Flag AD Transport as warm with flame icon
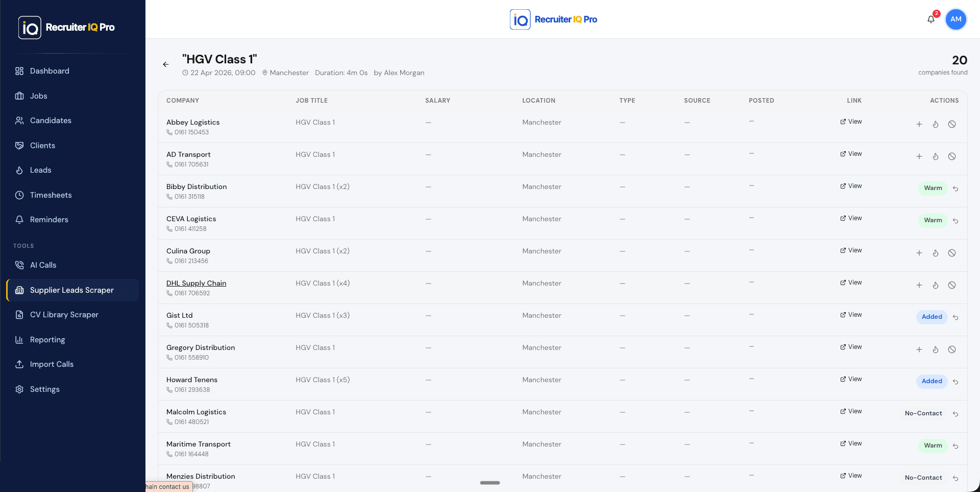The height and width of the screenshot is (492, 980). point(936,156)
